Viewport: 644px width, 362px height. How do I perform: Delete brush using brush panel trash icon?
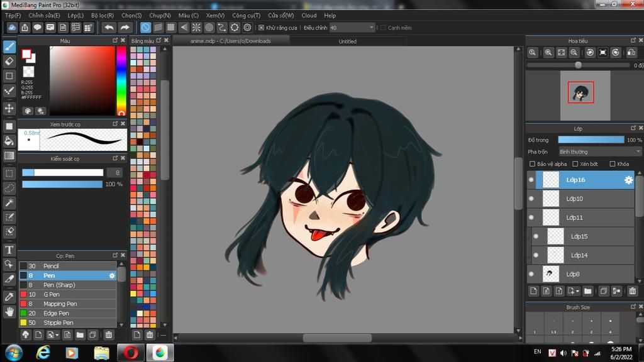point(109,335)
